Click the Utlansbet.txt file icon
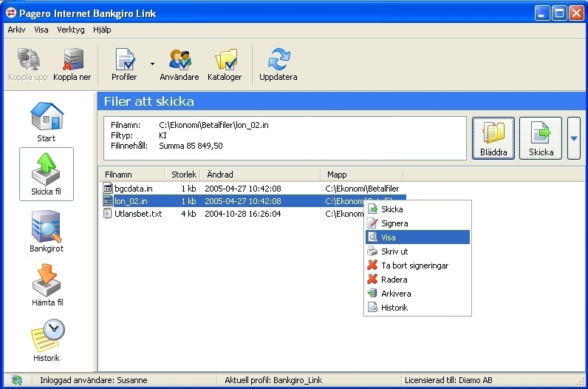Viewport: 588px width, 389px height. tap(108, 214)
